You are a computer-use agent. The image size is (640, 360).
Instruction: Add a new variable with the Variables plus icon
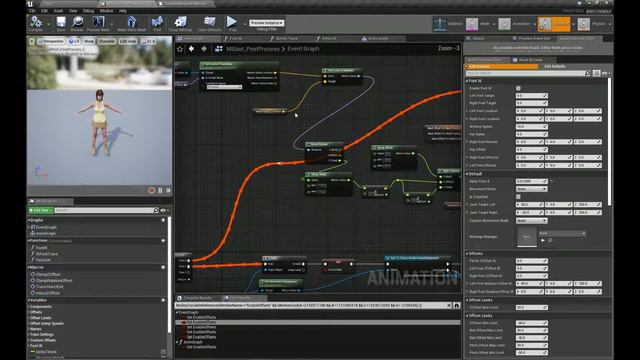click(x=163, y=300)
